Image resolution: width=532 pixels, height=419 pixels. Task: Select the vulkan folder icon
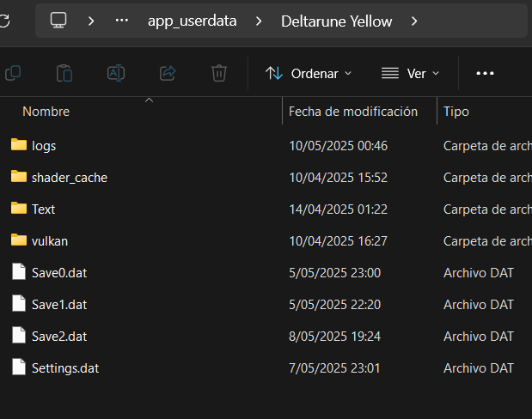[x=19, y=240]
